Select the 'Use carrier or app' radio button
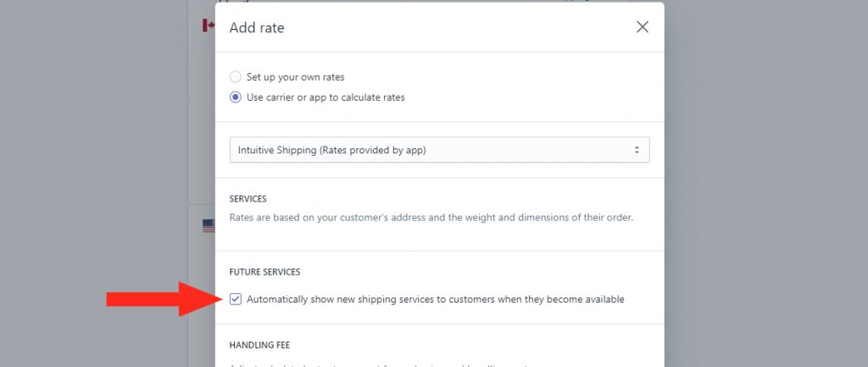This screenshot has width=868, height=367. click(236, 97)
